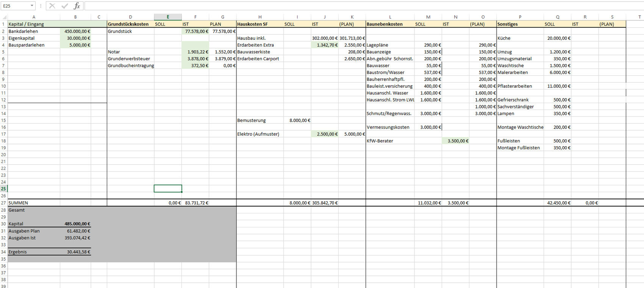The image size is (644, 288).
Task: Select column header Q
Action: point(558,17)
